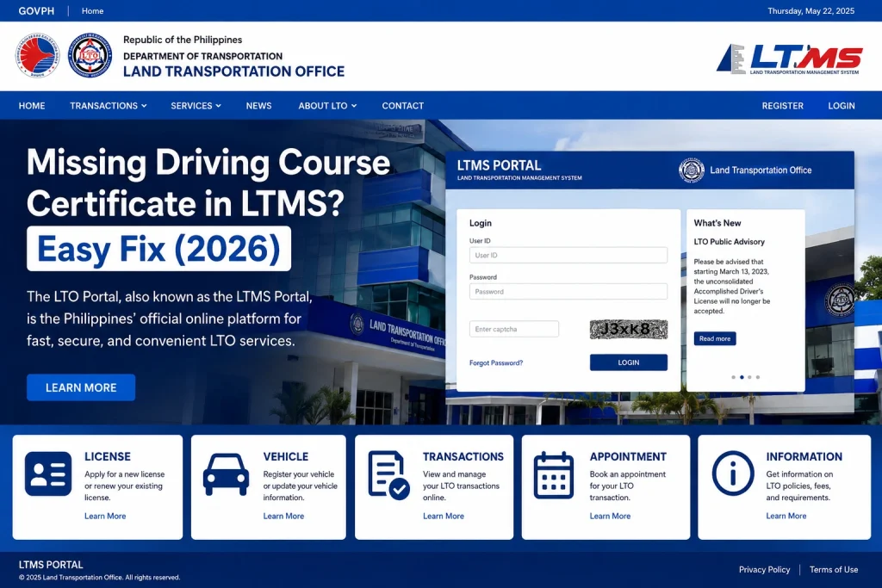Click in the Enter captcha field
This screenshot has width=882, height=588.
click(x=513, y=329)
